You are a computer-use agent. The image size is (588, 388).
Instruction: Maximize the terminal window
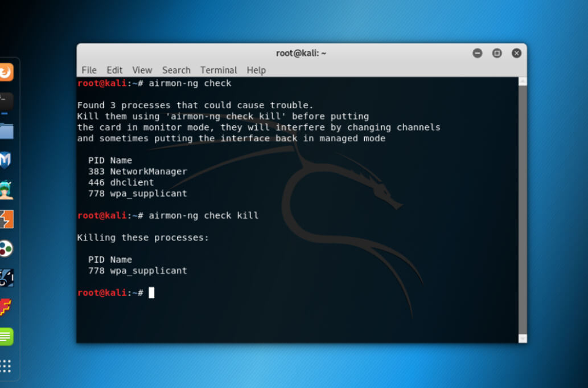pyautogui.click(x=497, y=54)
